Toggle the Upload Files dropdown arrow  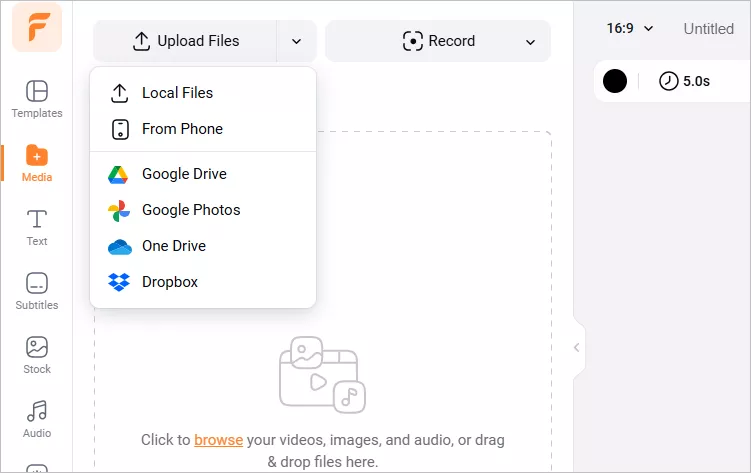(296, 41)
